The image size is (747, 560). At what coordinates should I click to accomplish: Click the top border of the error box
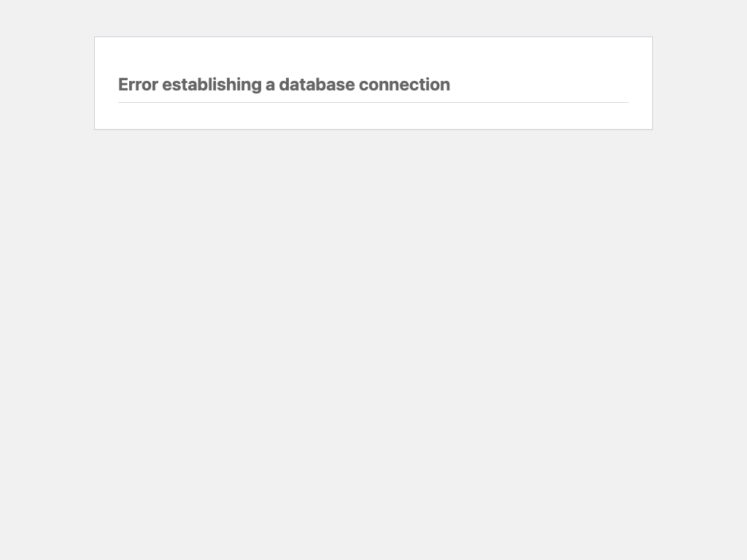(x=373, y=36)
